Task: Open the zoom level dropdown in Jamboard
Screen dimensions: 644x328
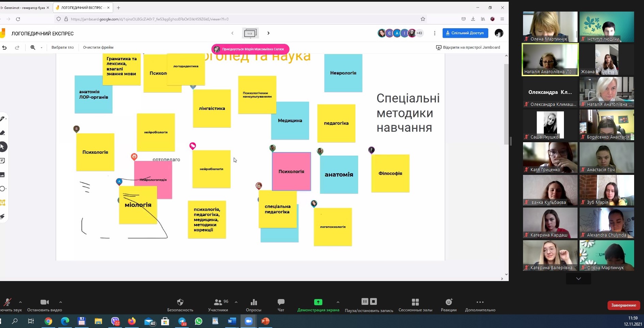Action: tap(42, 48)
